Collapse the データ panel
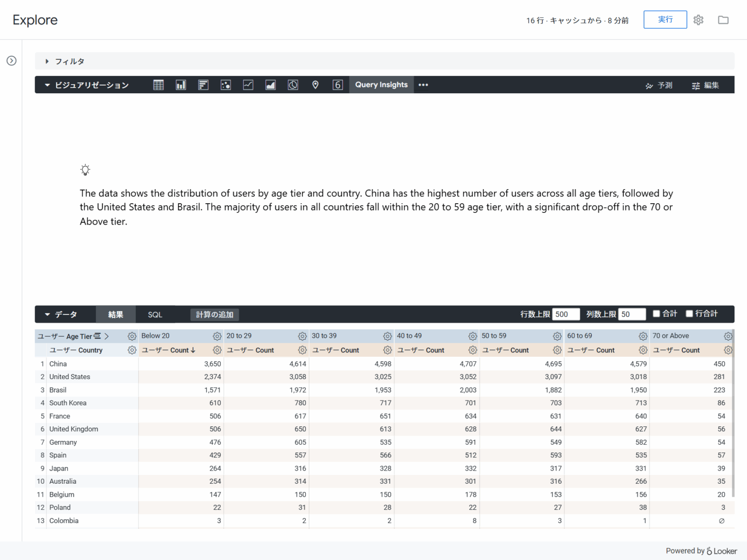 [47, 314]
